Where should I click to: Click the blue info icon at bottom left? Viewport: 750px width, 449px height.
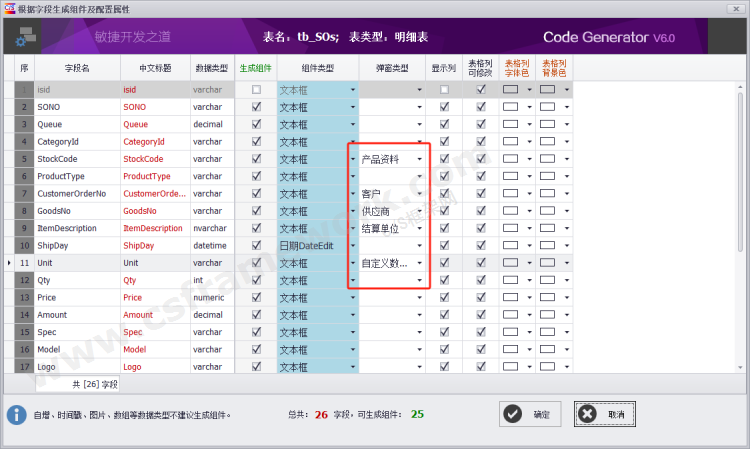pos(17,415)
